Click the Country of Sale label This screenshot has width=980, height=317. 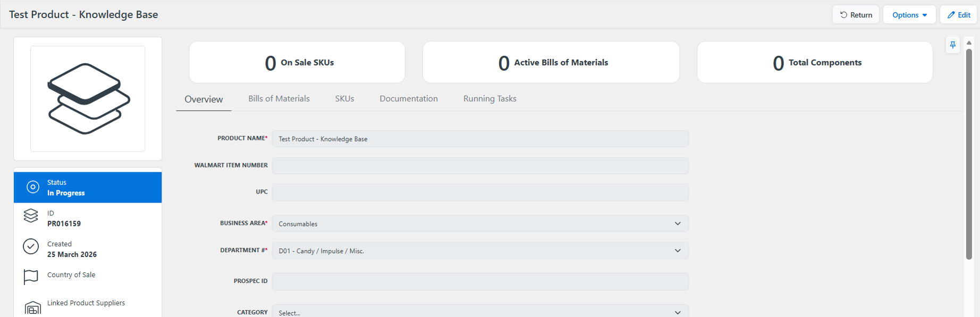pos(71,275)
